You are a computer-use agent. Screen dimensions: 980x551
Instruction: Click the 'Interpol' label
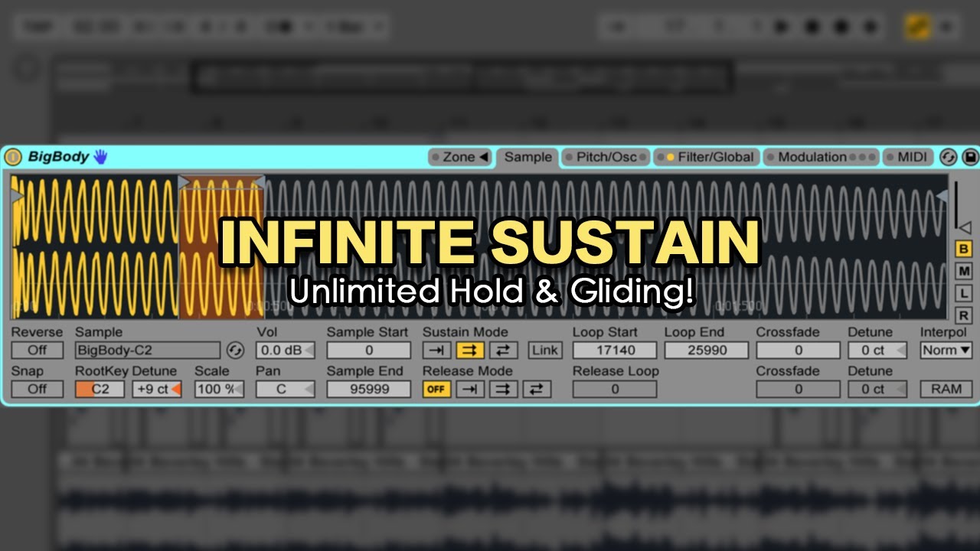[943, 332]
